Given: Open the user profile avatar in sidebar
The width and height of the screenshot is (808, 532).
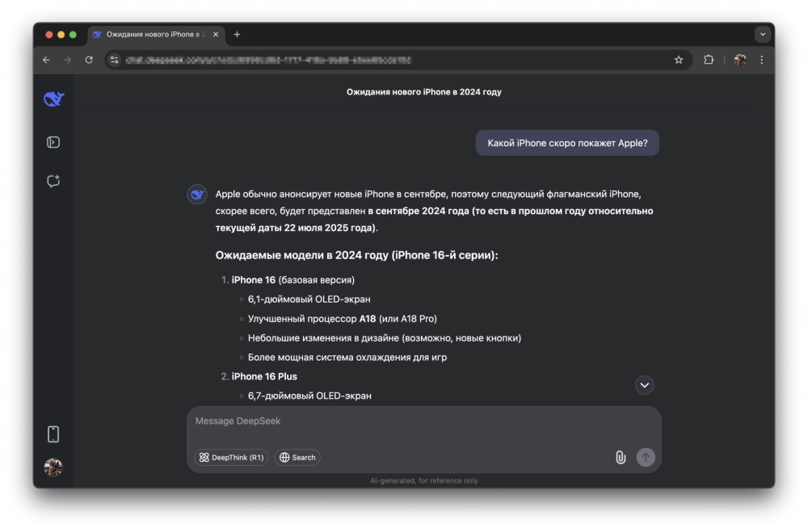Looking at the screenshot, I should [53, 467].
